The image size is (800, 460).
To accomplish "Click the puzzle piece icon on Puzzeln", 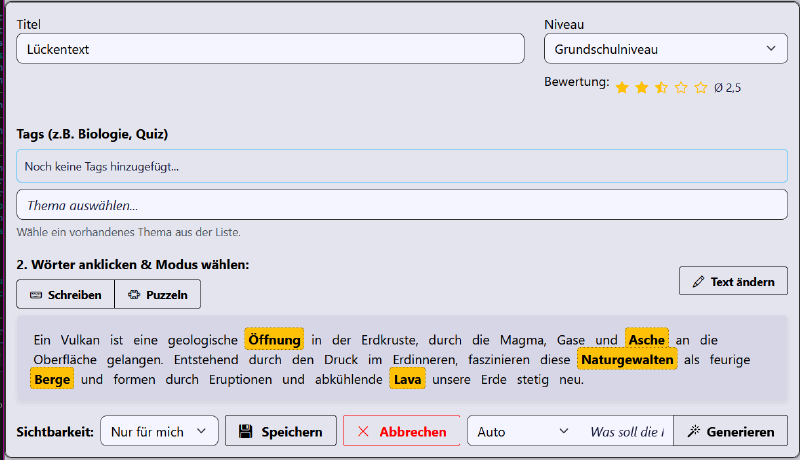I will pos(134,295).
